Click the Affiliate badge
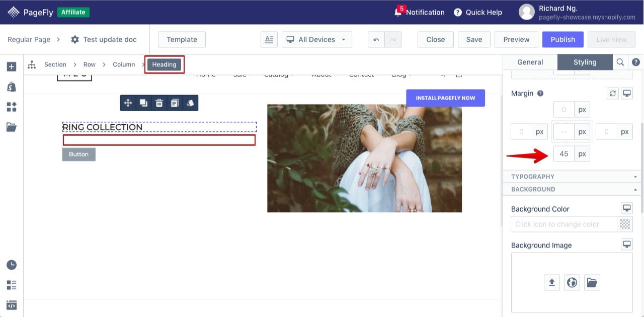 click(73, 12)
